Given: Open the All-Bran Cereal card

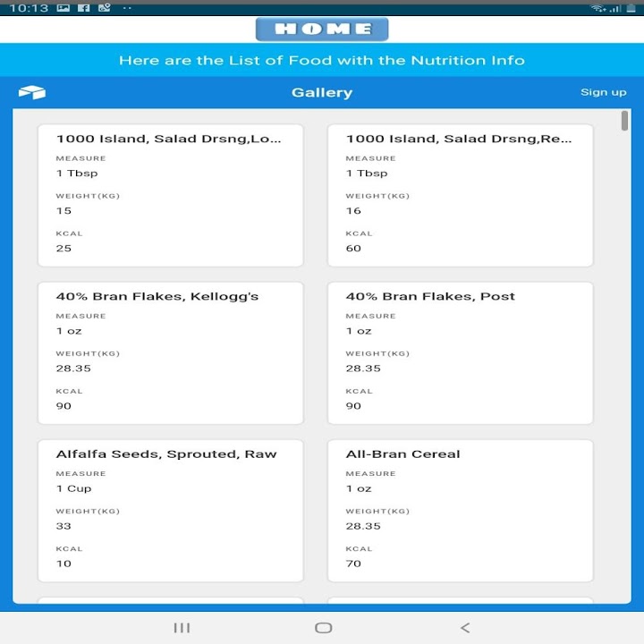Looking at the screenshot, I should point(460,510).
